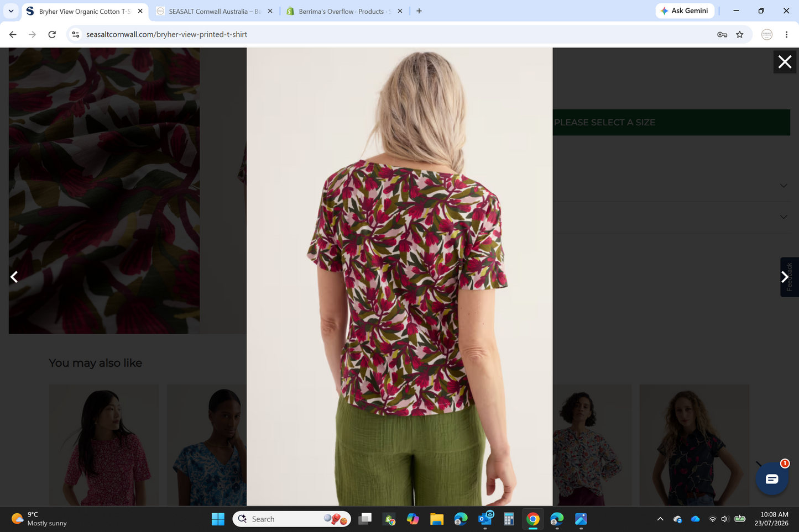Viewport: 799px width, 532px height.
Task: Open the weather widget showing 9°C
Action: [39, 519]
